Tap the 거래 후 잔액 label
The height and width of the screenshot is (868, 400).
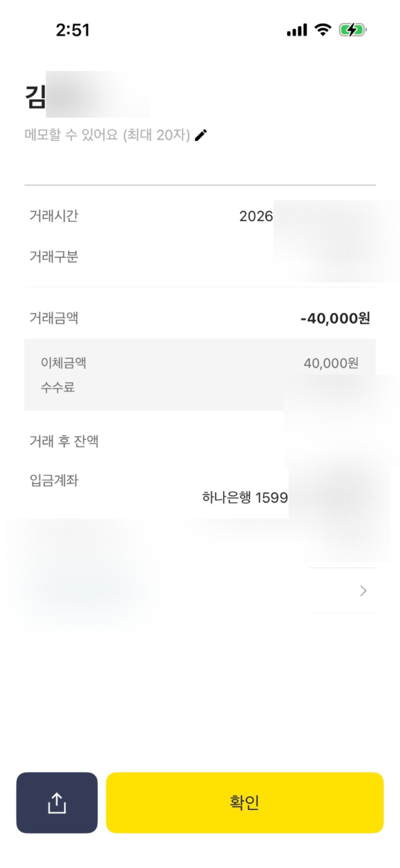pyautogui.click(x=64, y=441)
